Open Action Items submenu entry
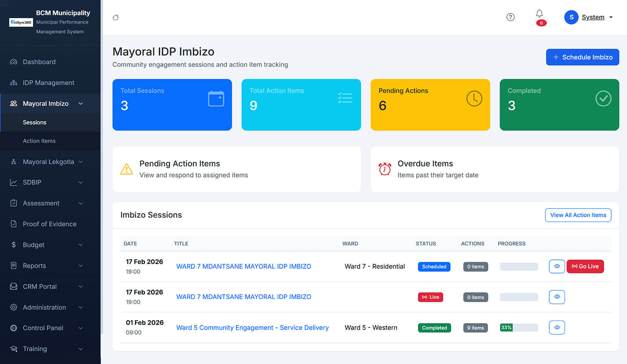The image size is (627, 364). (x=39, y=141)
